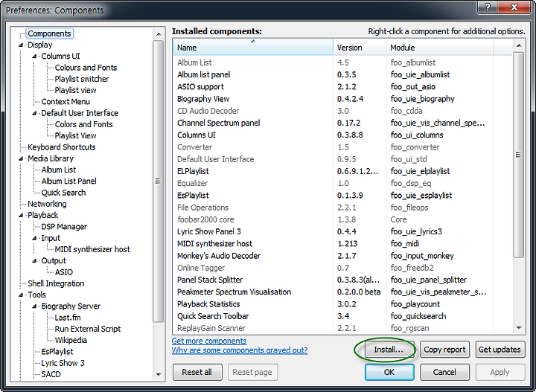Screen dimensions: 536x392
Task: Sort components by Module column header
Action: [440, 47]
